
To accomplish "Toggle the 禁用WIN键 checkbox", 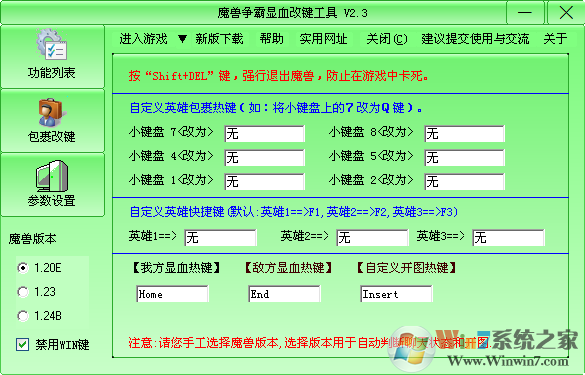I will (x=22, y=344).
